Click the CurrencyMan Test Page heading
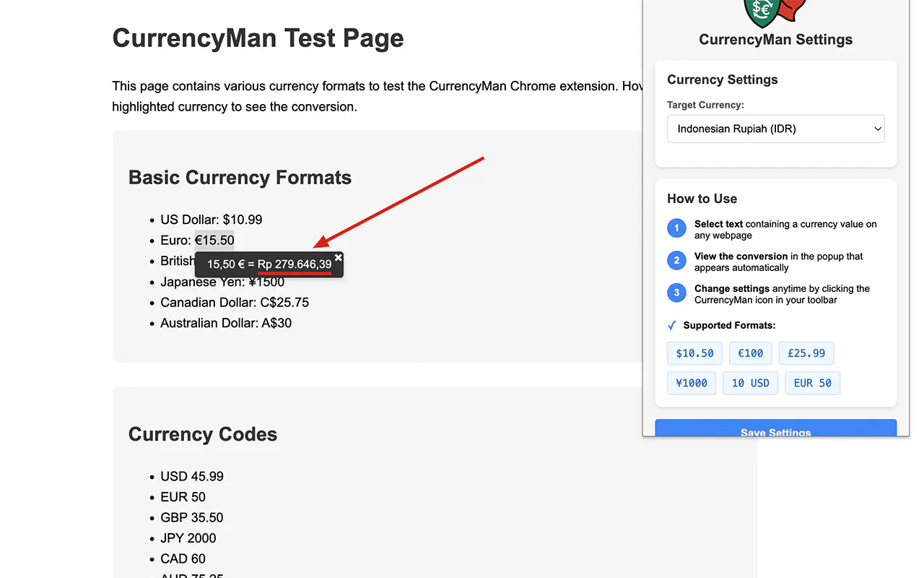 coord(258,38)
